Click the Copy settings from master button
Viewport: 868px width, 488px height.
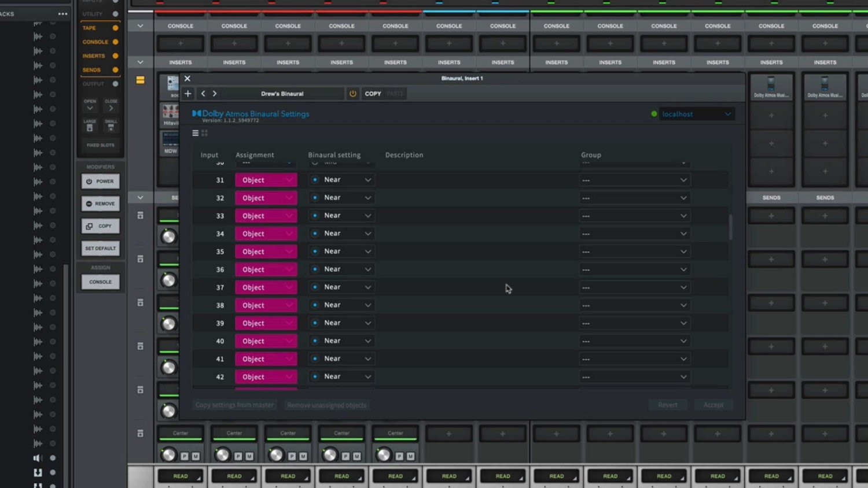tap(234, 405)
